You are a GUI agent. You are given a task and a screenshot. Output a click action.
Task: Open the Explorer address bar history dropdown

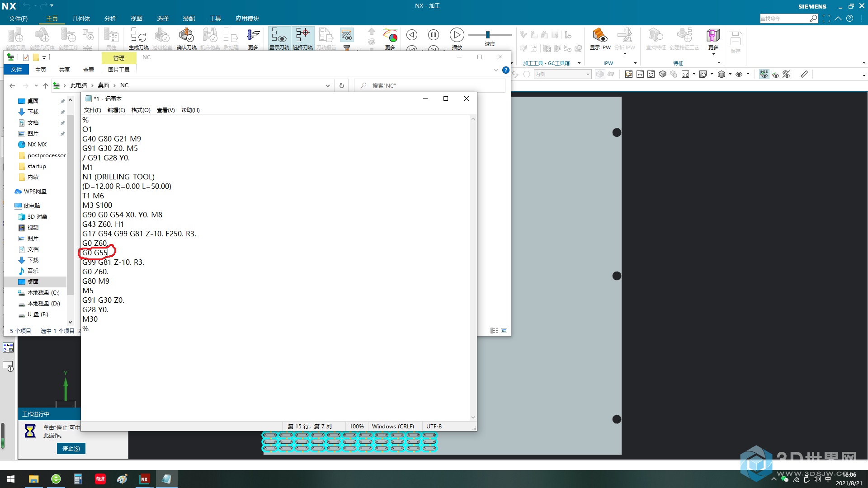point(328,85)
